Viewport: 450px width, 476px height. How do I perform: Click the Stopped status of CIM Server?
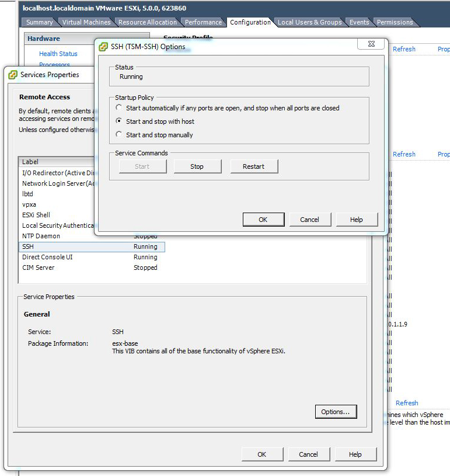coord(145,267)
